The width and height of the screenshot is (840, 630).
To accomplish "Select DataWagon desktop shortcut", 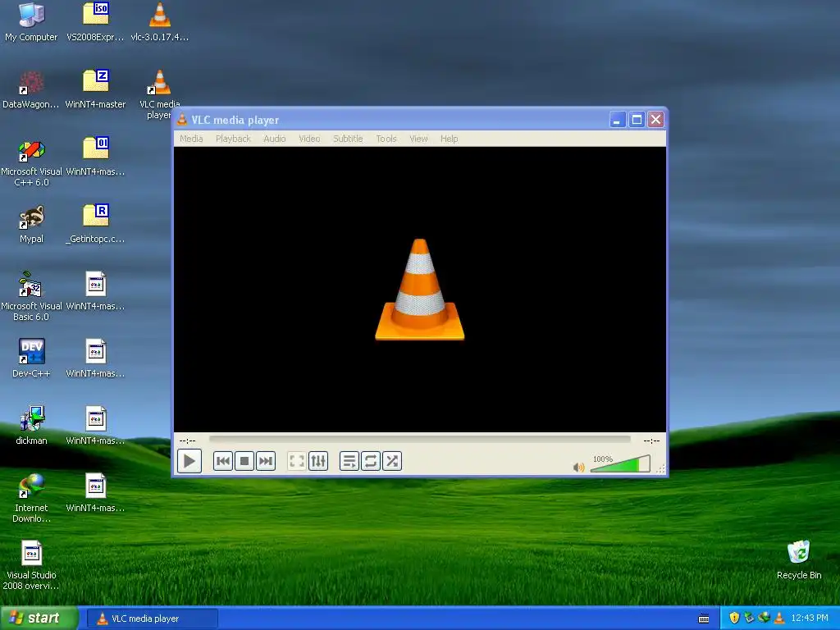I will tap(31, 89).
